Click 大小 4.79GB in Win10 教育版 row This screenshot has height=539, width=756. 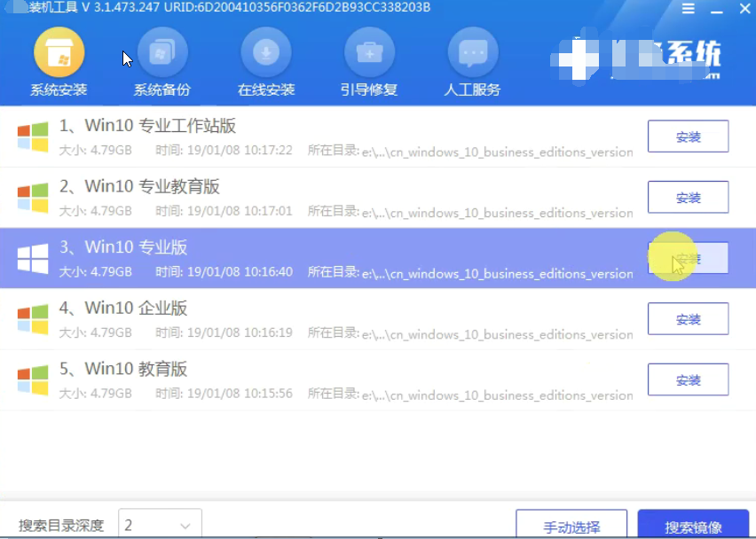click(x=96, y=394)
